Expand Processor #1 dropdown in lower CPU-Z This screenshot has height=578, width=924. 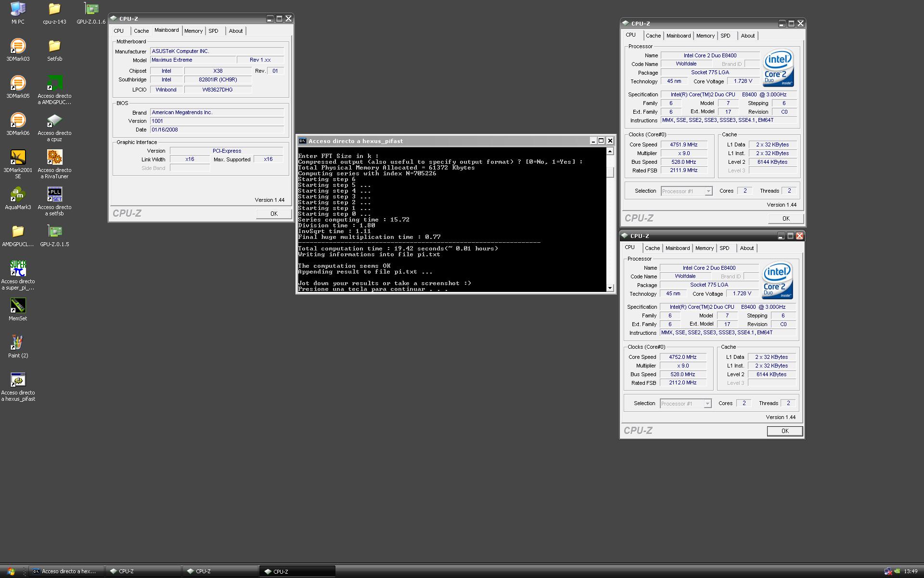click(x=707, y=404)
